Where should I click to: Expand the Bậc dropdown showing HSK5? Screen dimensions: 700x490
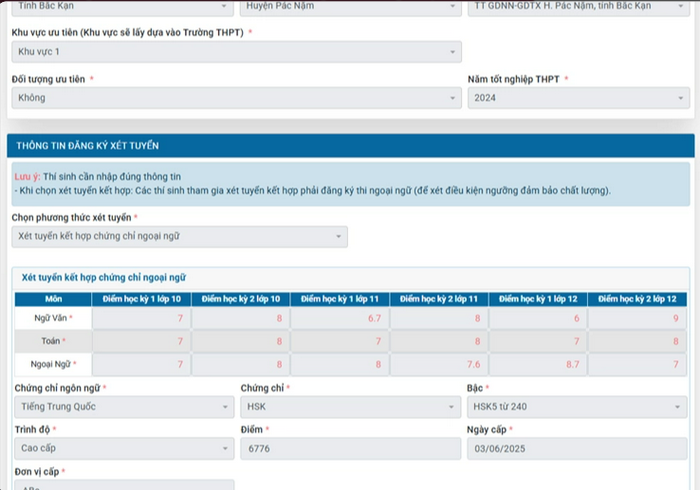click(578, 408)
